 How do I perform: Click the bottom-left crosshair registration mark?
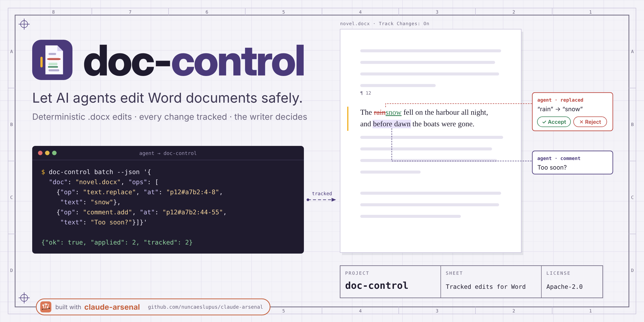(x=24, y=298)
